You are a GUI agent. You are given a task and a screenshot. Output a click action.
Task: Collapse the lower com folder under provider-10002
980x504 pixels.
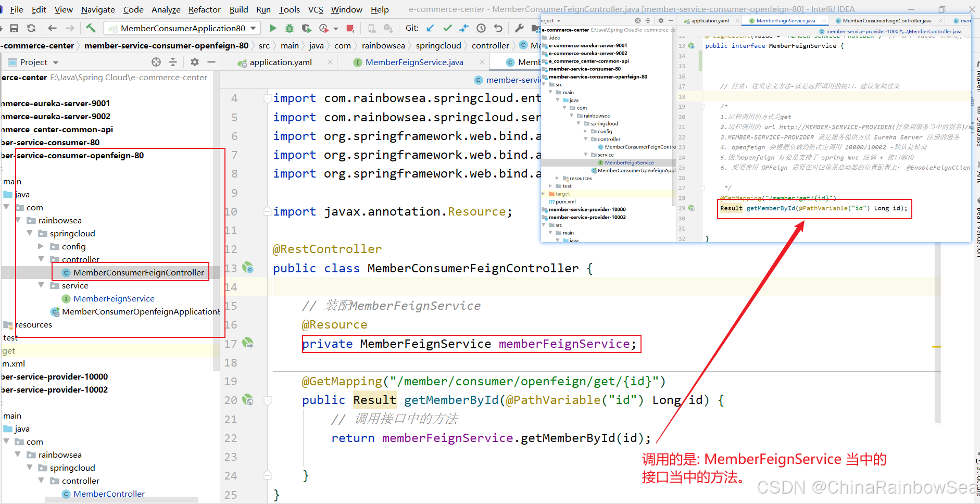tap(6, 442)
